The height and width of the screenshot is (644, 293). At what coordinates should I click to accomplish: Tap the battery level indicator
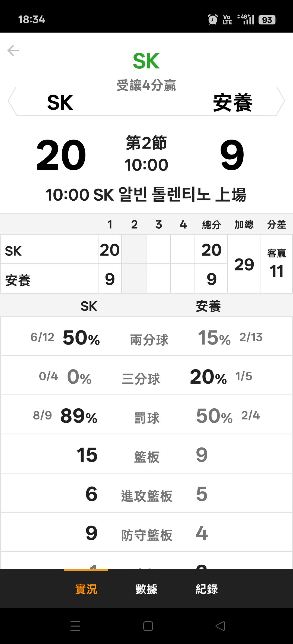[x=267, y=20]
